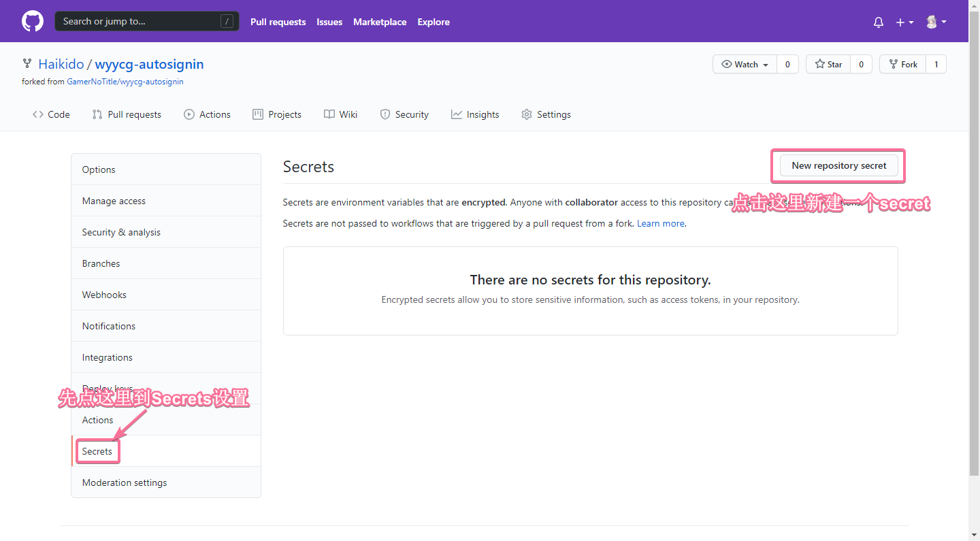
Task: Select Moderation settings in sidebar
Action: pos(166,482)
